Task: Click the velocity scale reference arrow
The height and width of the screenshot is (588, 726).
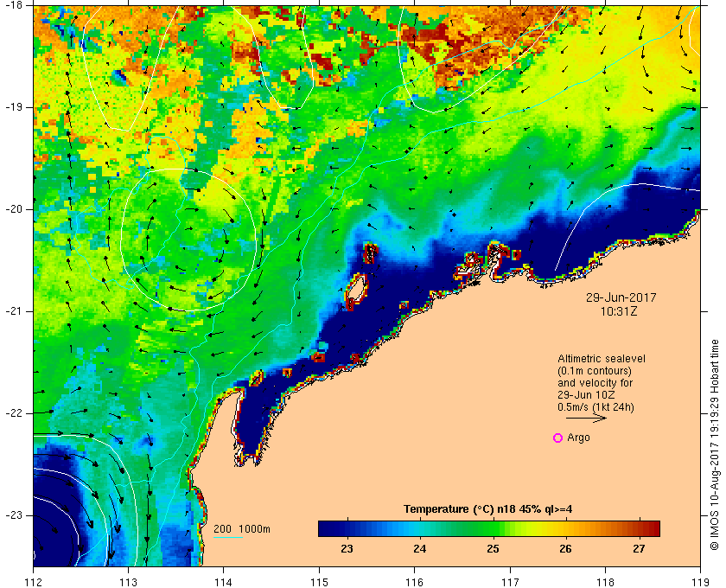Action: pos(586,418)
